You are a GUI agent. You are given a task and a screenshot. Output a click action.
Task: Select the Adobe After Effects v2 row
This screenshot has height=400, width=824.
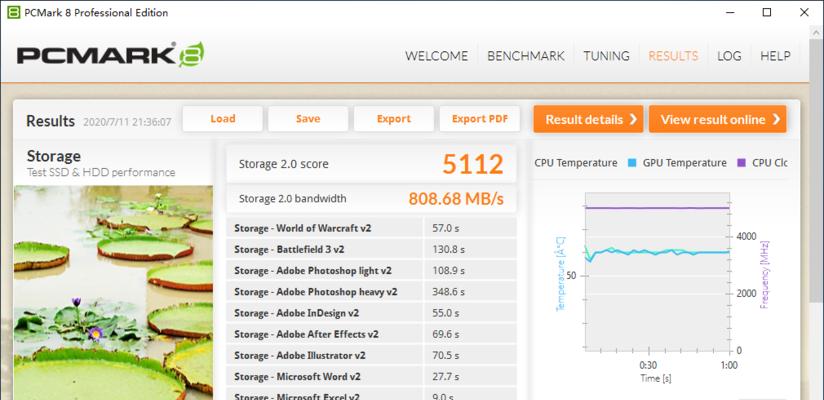tap(371, 334)
